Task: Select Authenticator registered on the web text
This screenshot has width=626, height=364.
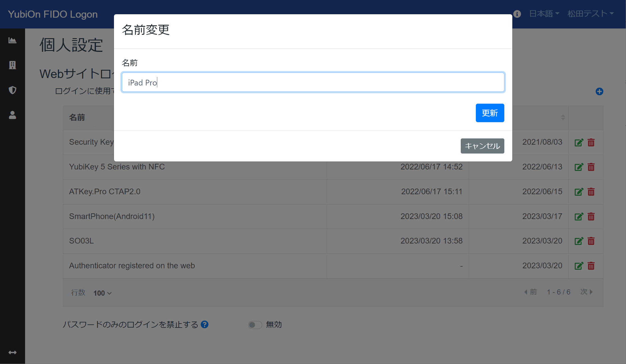Action: click(x=132, y=266)
